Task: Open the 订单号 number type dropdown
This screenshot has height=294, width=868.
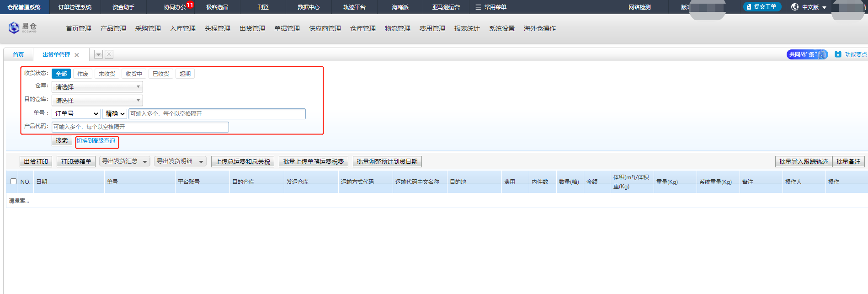Action: point(76,114)
